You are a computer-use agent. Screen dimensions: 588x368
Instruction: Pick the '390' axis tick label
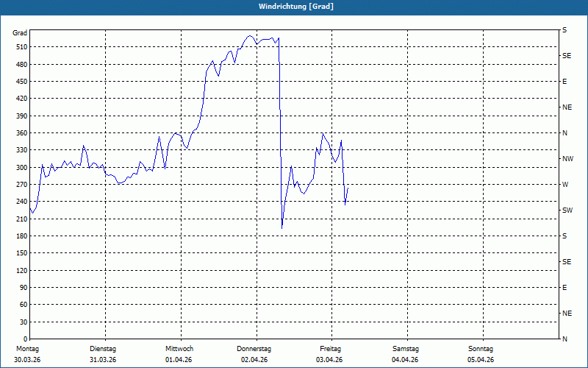(x=22, y=116)
